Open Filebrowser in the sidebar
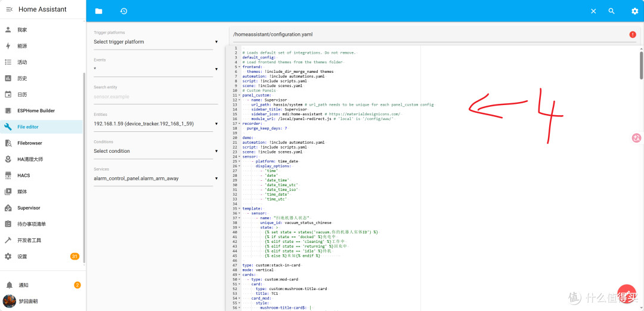The image size is (644, 311). point(41,143)
